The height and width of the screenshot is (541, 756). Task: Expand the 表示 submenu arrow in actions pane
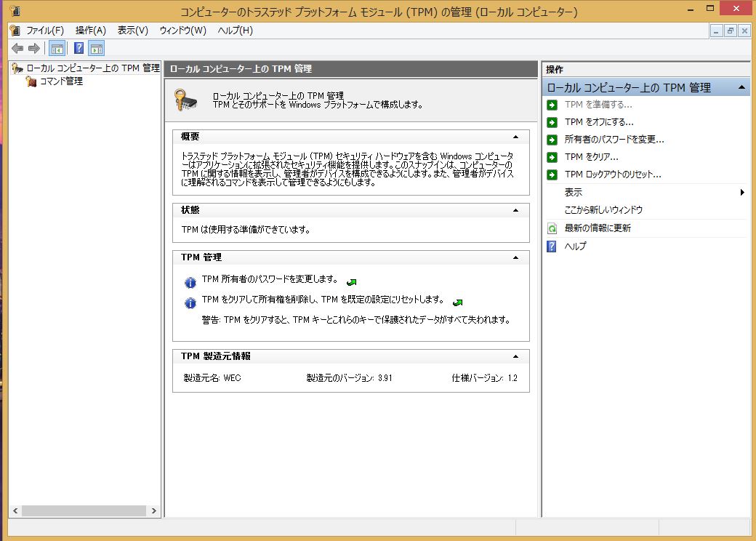point(742,193)
